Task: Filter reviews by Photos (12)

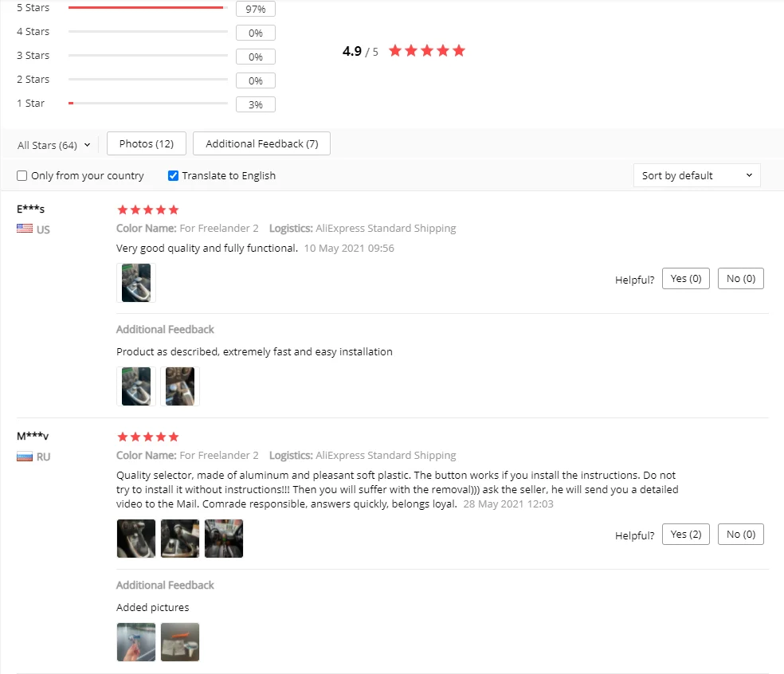Action: coord(147,143)
